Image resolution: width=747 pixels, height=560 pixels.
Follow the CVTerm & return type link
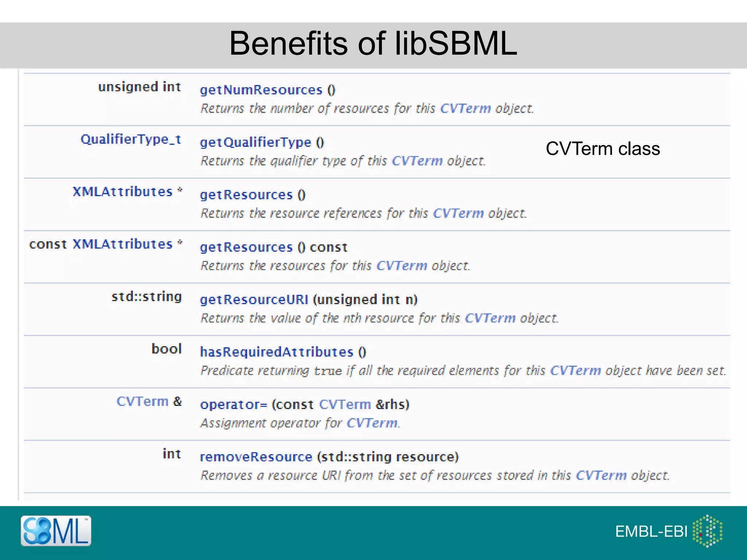(142, 401)
